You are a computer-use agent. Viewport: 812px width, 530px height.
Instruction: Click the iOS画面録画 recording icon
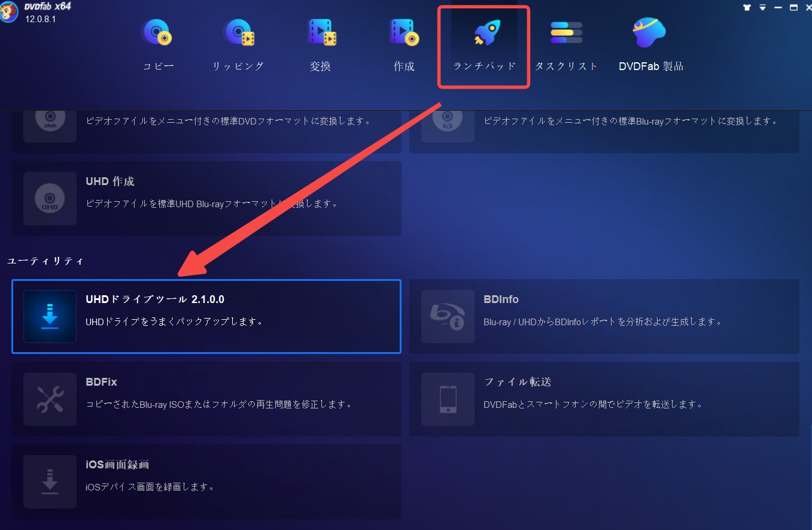click(x=50, y=481)
